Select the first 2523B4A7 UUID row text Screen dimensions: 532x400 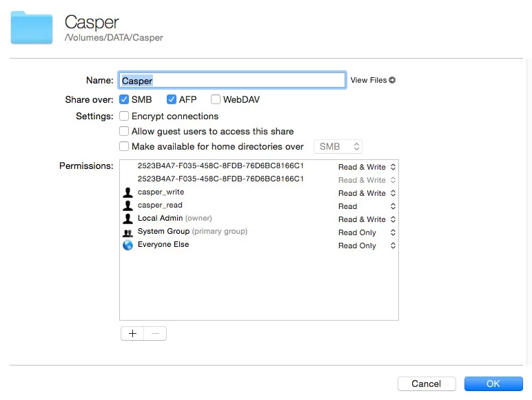click(x=221, y=166)
